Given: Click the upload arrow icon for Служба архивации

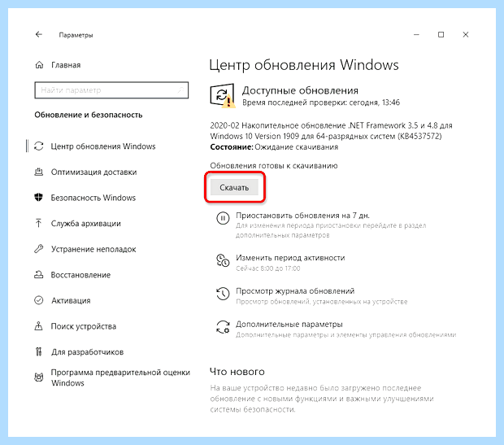Looking at the screenshot, I should (39, 223).
